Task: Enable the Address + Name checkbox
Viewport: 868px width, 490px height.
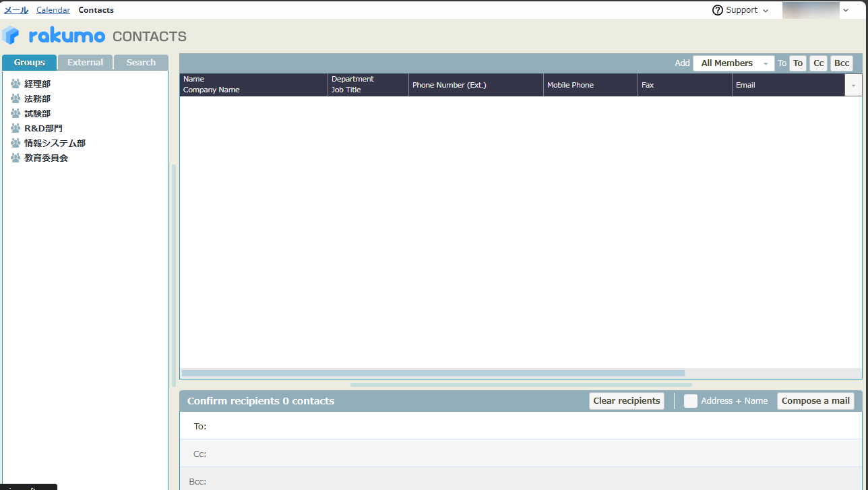Action: click(691, 401)
